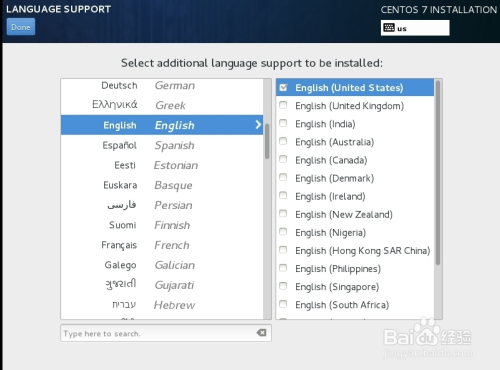The image size is (500, 370).
Task: Clear the search field with backspace icon
Action: (x=261, y=333)
